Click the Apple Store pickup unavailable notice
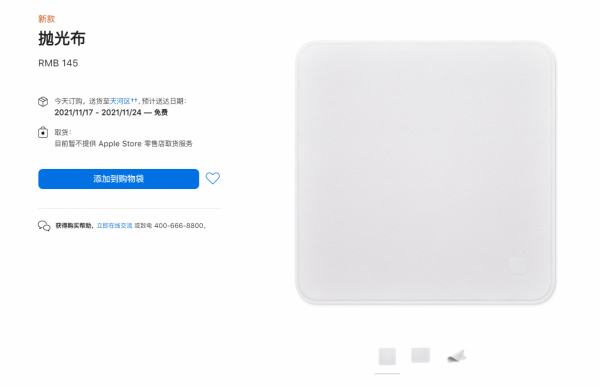The image size is (600, 387). 124,144
